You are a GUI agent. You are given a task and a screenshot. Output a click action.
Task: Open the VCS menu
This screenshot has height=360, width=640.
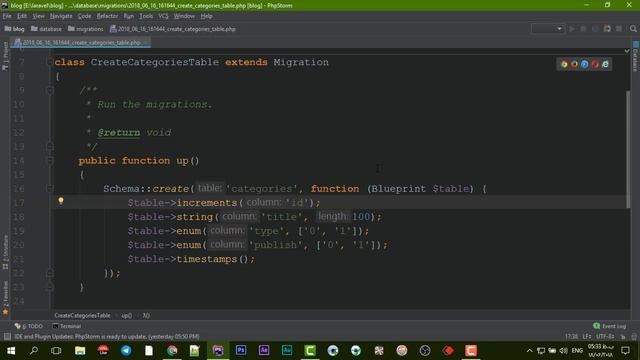pyautogui.click(x=163, y=16)
